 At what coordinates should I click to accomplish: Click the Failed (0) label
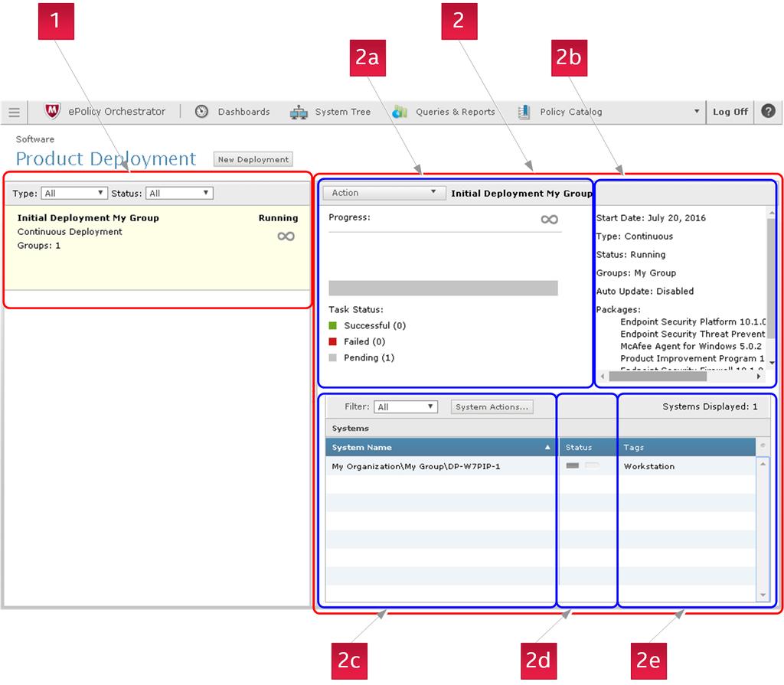point(364,341)
